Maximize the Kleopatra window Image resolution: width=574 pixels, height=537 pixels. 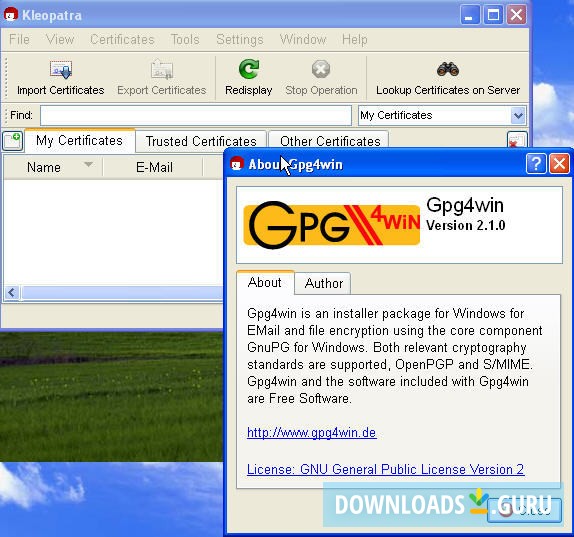point(493,15)
